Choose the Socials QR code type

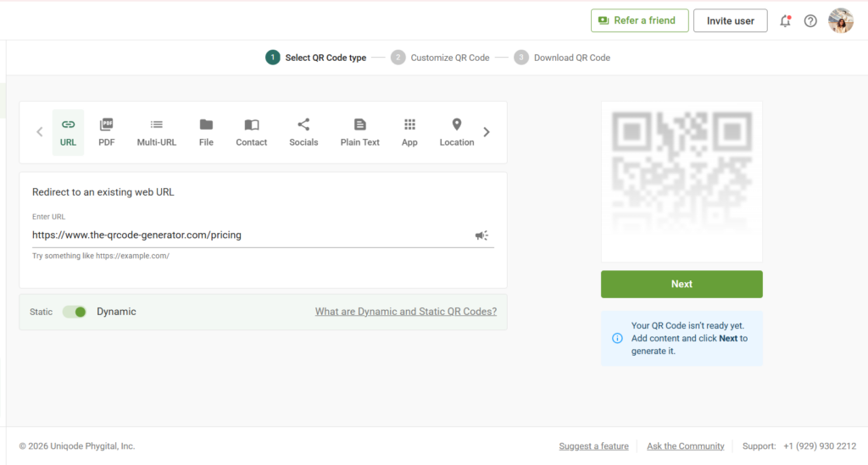(x=303, y=132)
